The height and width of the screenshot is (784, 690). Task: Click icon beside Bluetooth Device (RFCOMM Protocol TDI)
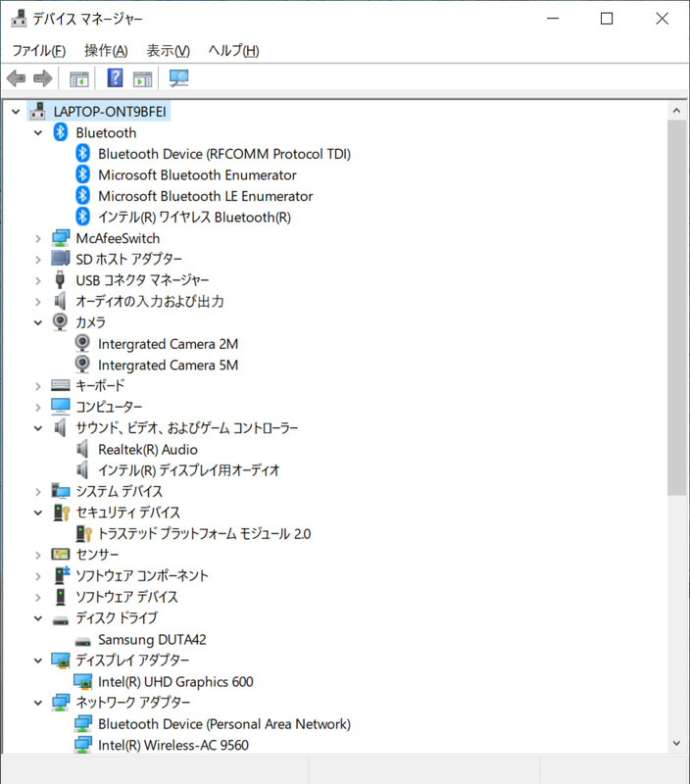pos(83,154)
